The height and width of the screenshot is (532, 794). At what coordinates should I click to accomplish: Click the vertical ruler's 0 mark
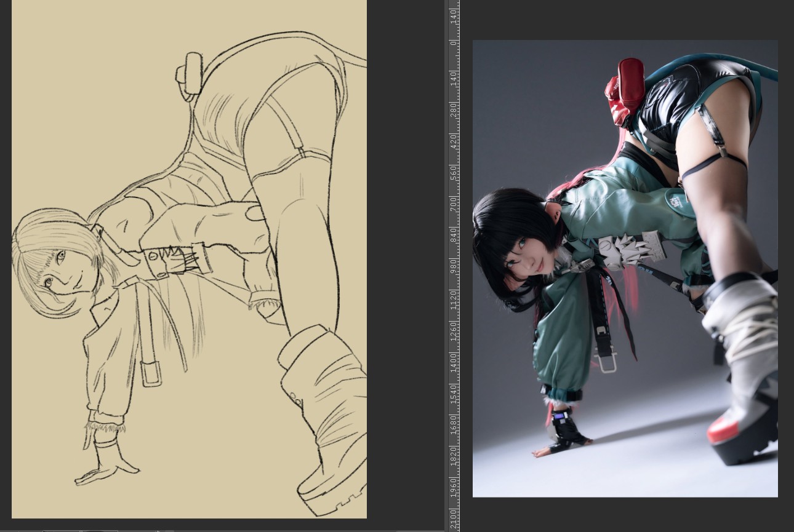[x=454, y=43]
